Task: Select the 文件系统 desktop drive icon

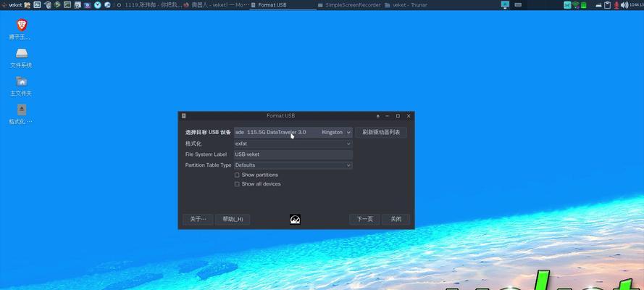Action: (21, 54)
